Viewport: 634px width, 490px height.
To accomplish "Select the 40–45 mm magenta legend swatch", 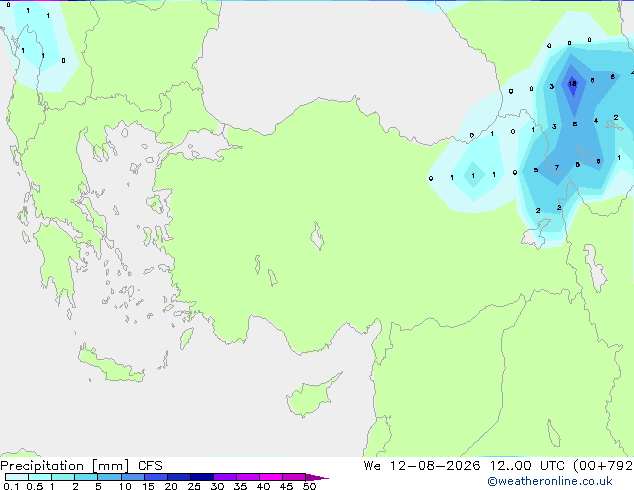I will pyautogui.click(x=271, y=477).
